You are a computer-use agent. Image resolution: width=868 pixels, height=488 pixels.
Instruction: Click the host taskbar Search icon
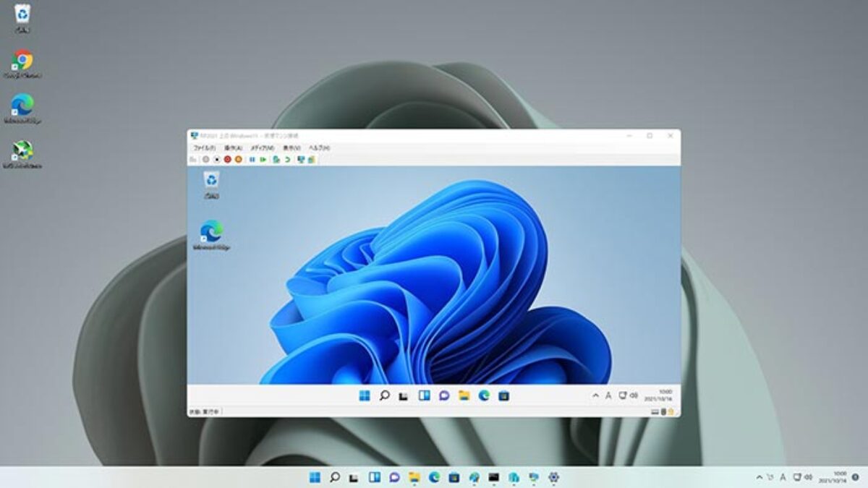click(x=335, y=477)
